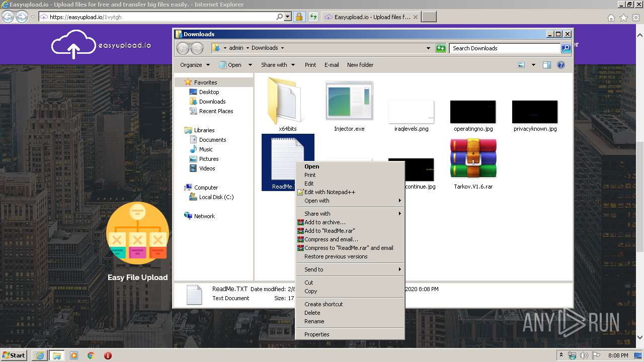Select Favorites in navigation pane
644x362 pixels.
tap(205, 82)
